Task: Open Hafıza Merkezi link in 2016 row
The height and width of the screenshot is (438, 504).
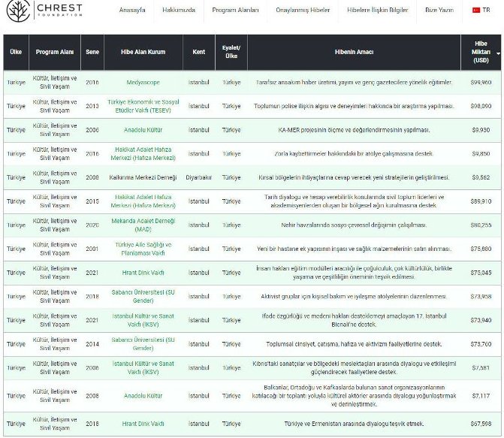Action: click(143, 154)
